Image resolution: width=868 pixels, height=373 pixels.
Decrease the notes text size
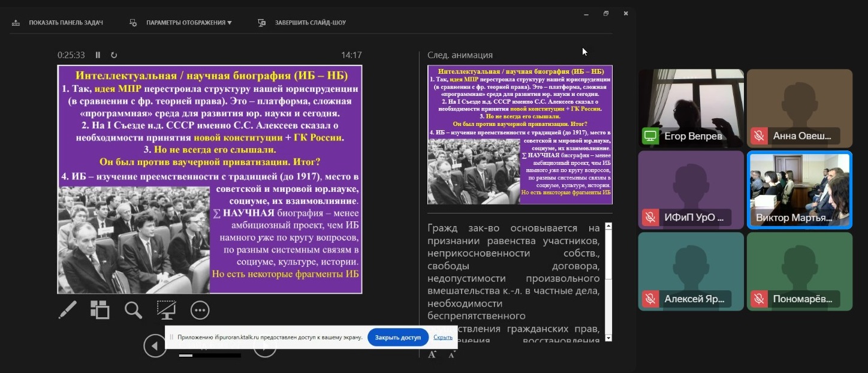pyautogui.click(x=451, y=355)
